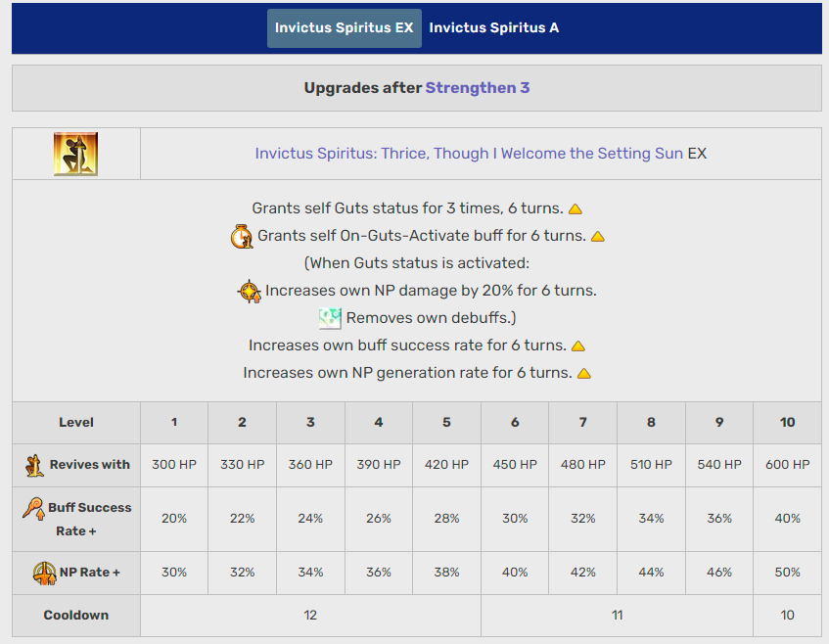
Task: Click the triangle after Guts status line
Action: click(576, 209)
